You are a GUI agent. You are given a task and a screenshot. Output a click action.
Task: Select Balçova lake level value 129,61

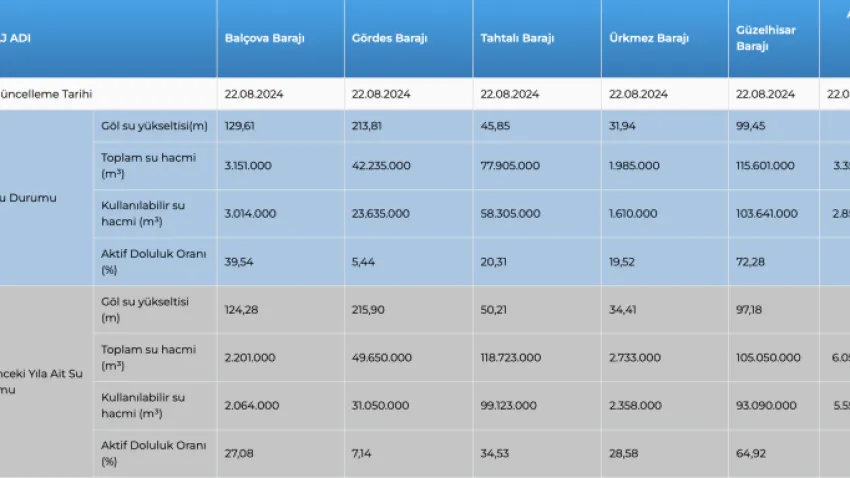(x=241, y=126)
